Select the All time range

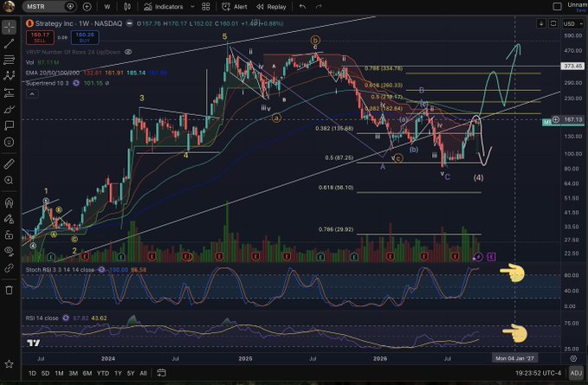[x=143, y=373]
